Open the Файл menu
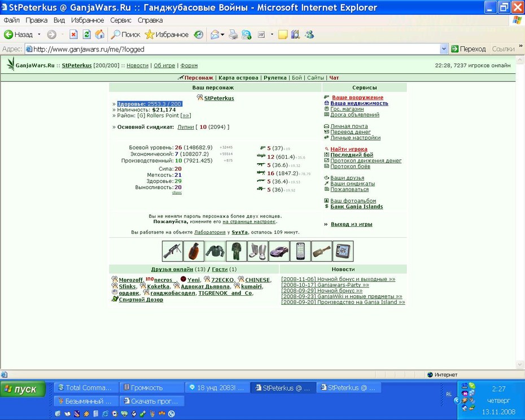525x420 pixels. 11,20
